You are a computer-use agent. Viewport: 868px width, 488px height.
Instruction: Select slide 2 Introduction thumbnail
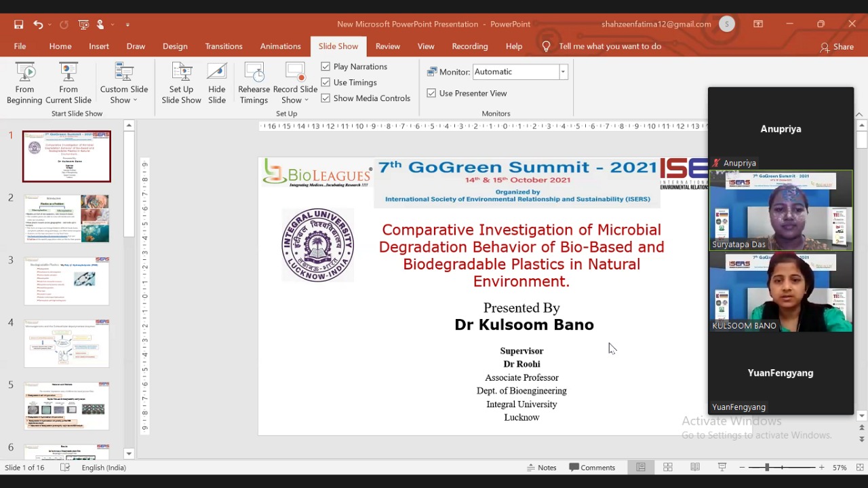tap(66, 219)
